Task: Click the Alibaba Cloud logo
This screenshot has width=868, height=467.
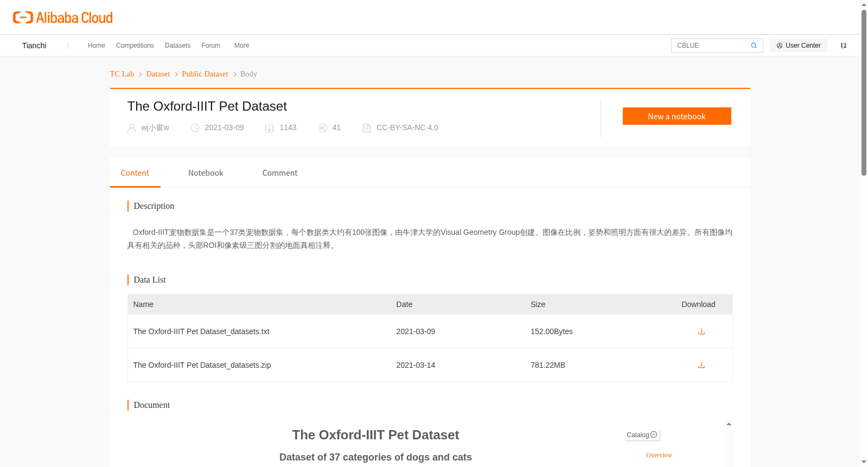Action: point(63,17)
